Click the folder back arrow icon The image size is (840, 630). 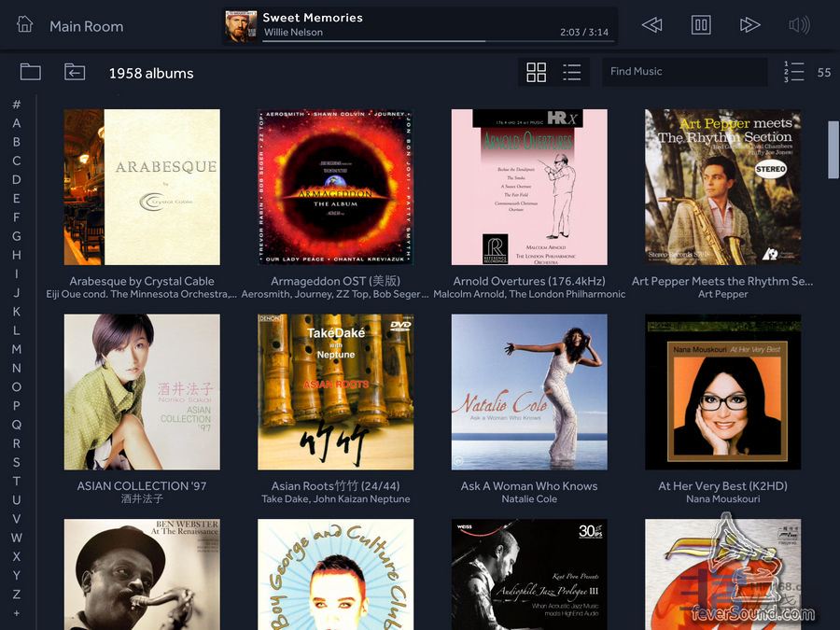tap(75, 72)
